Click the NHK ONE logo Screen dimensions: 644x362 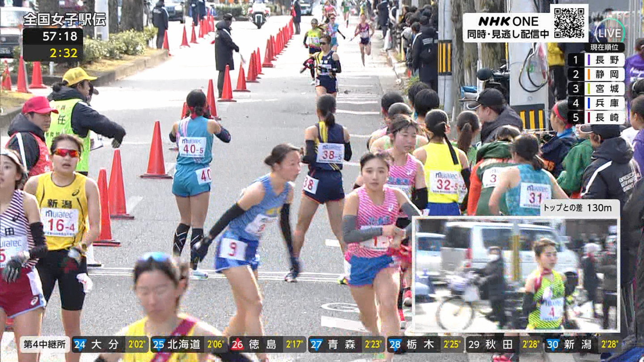505,21
